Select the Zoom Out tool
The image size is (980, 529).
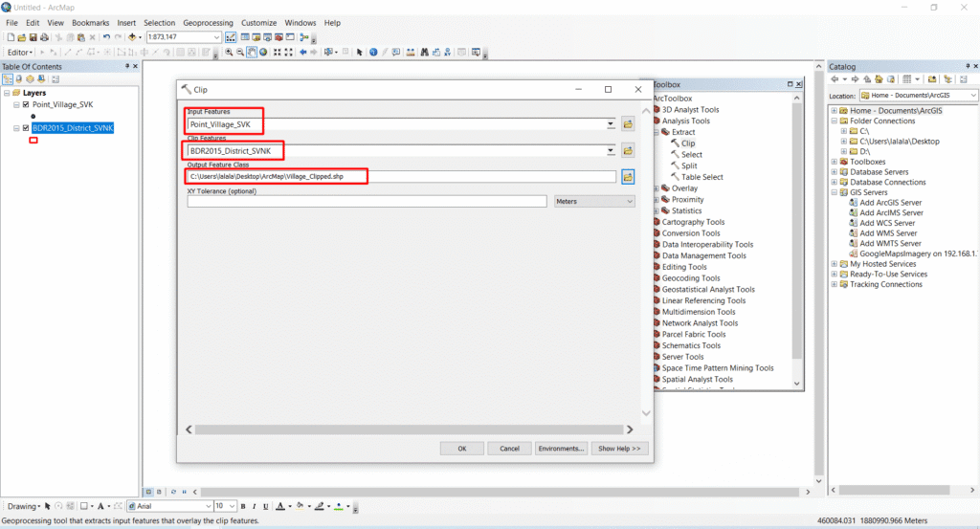point(240,53)
